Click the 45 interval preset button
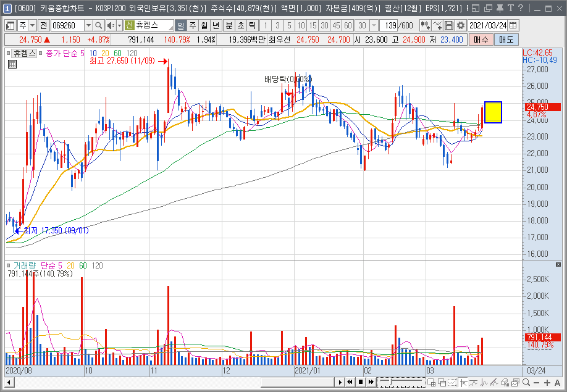 point(336,25)
